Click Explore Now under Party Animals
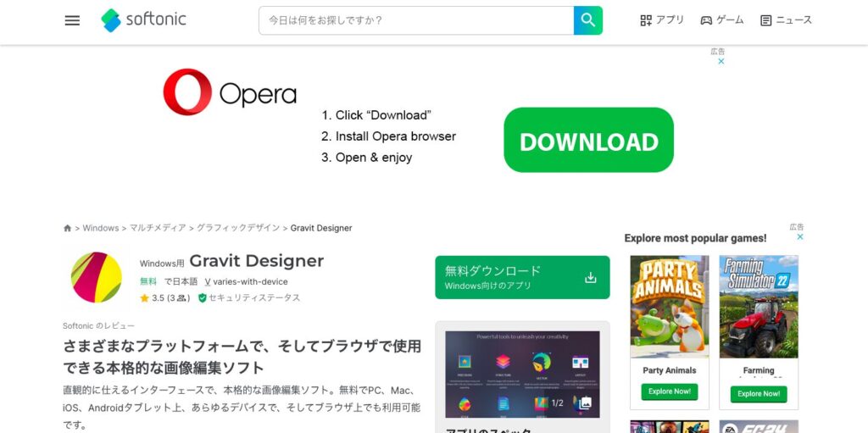868x433 pixels. pos(670,392)
